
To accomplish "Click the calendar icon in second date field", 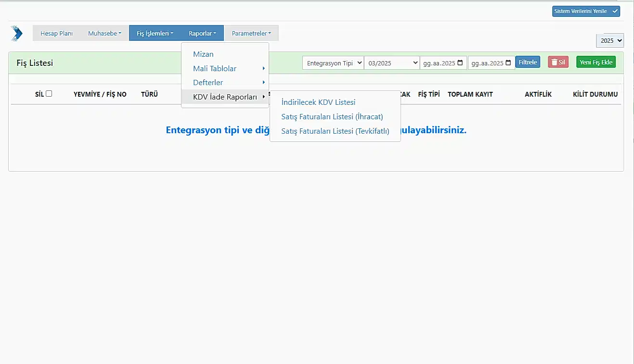I will tap(508, 63).
